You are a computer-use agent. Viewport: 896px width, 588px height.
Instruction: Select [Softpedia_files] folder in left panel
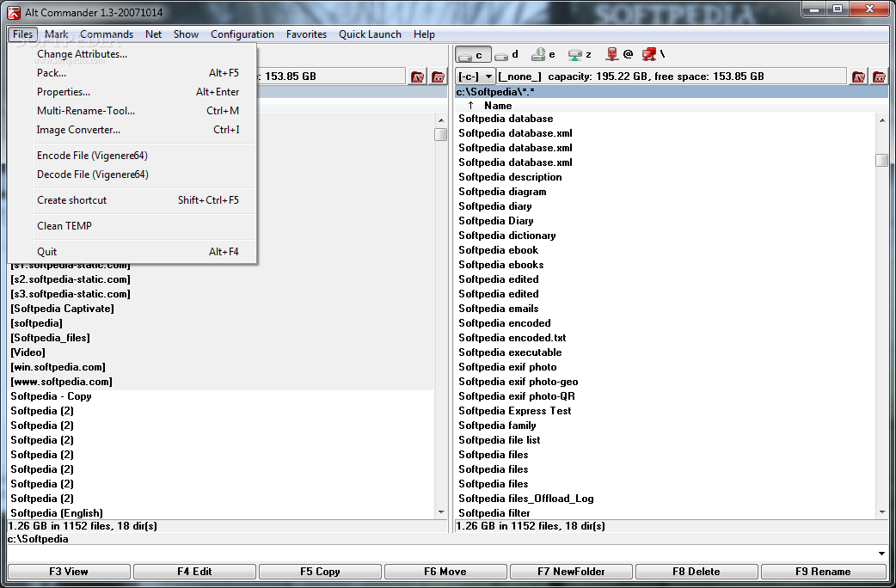[x=50, y=338]
